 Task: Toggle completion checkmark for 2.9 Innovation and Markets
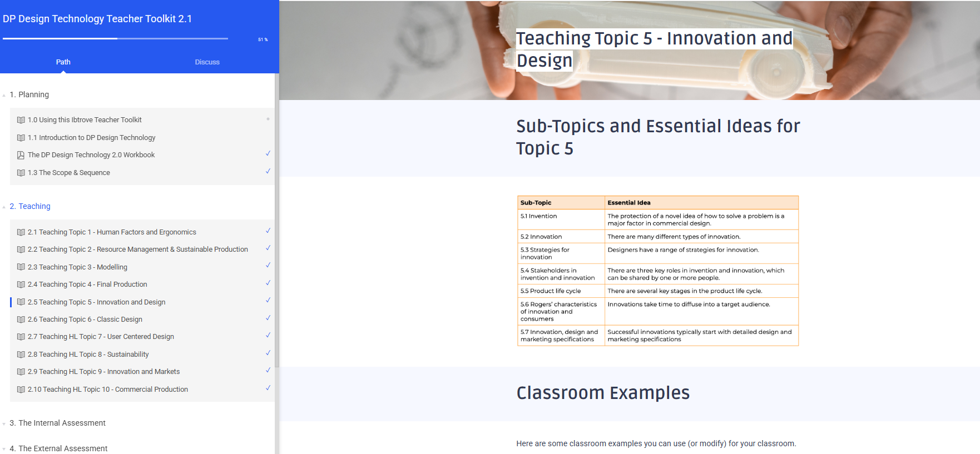(268, 370)
